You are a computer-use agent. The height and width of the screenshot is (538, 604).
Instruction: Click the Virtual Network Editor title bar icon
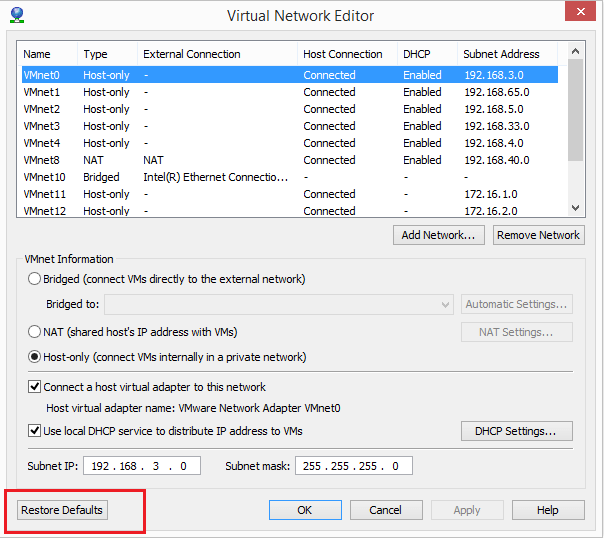point(16,14)
